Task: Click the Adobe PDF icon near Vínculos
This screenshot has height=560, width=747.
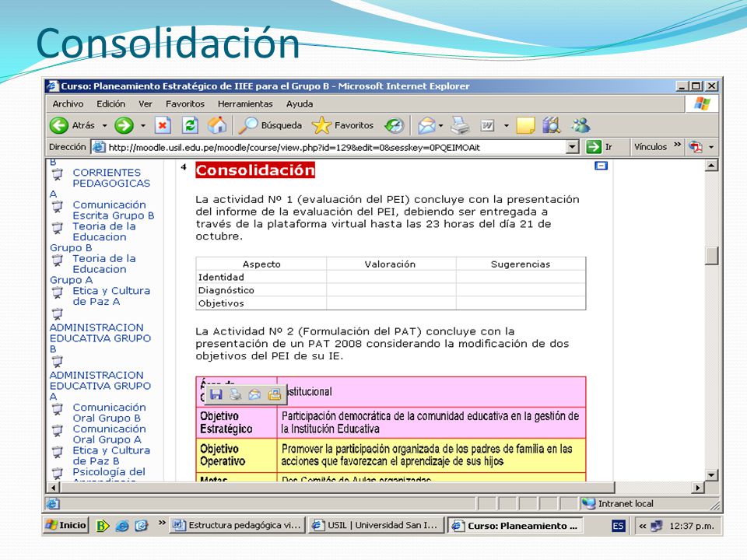Action: (x=696, y=147)
